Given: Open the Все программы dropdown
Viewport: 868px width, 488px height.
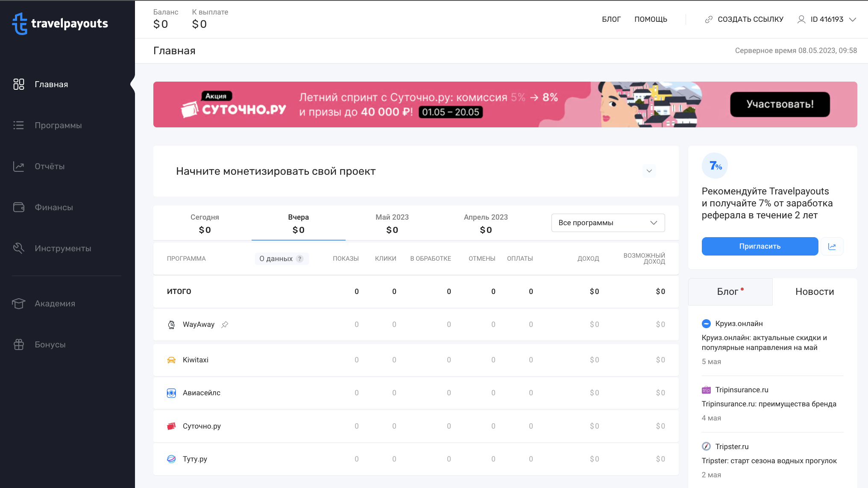Looking at the screenshot, I should tap(608, 223).
